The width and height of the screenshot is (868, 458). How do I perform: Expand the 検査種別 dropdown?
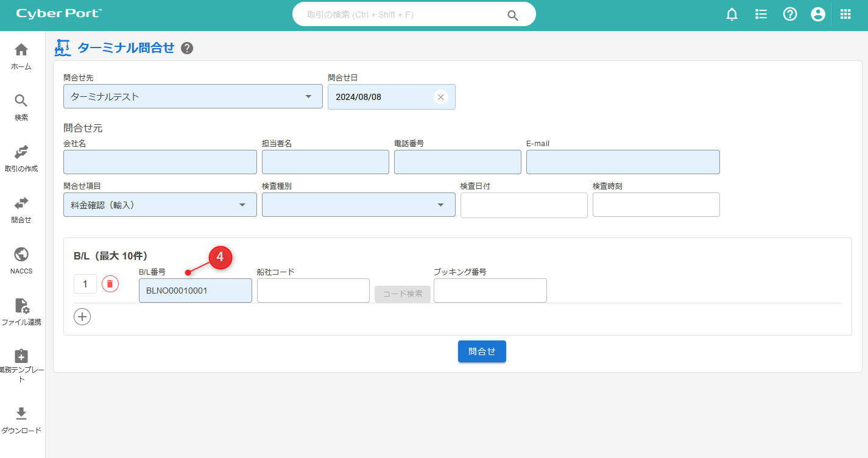(x=441, y=205)
